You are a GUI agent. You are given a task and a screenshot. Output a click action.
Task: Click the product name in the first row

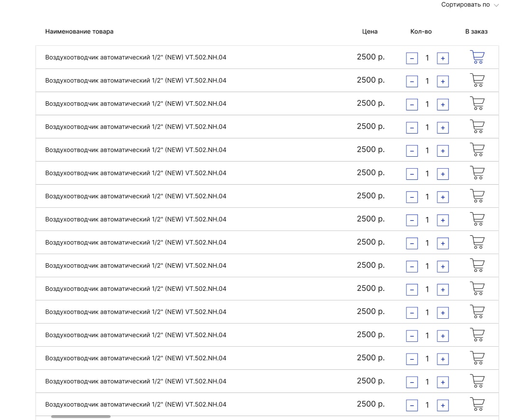pos(136,57)
